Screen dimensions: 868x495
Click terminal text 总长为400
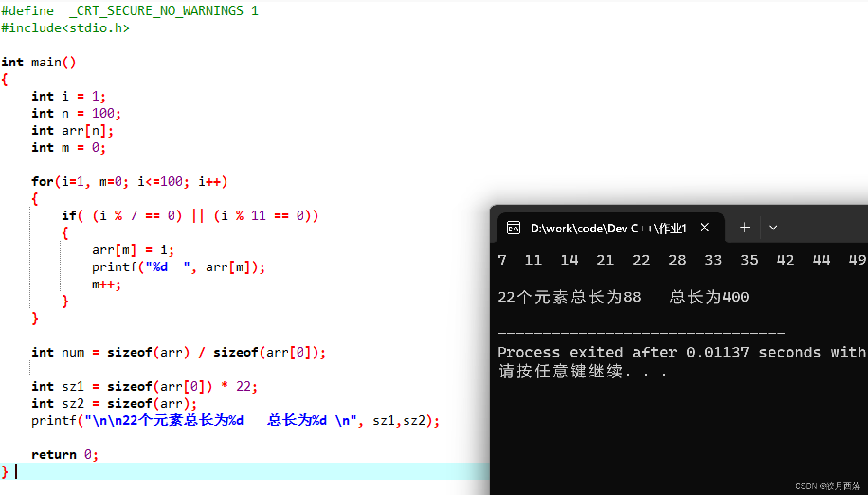tap(709, 297)
